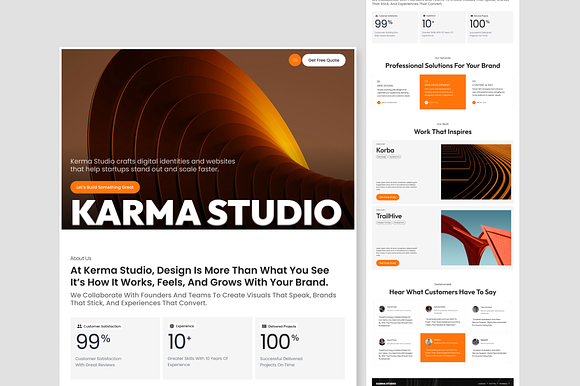The height and width of the screenshot is (386, 580).
Task: Click avatar of the top-middle testimonial
Action: tap(429, 309)
